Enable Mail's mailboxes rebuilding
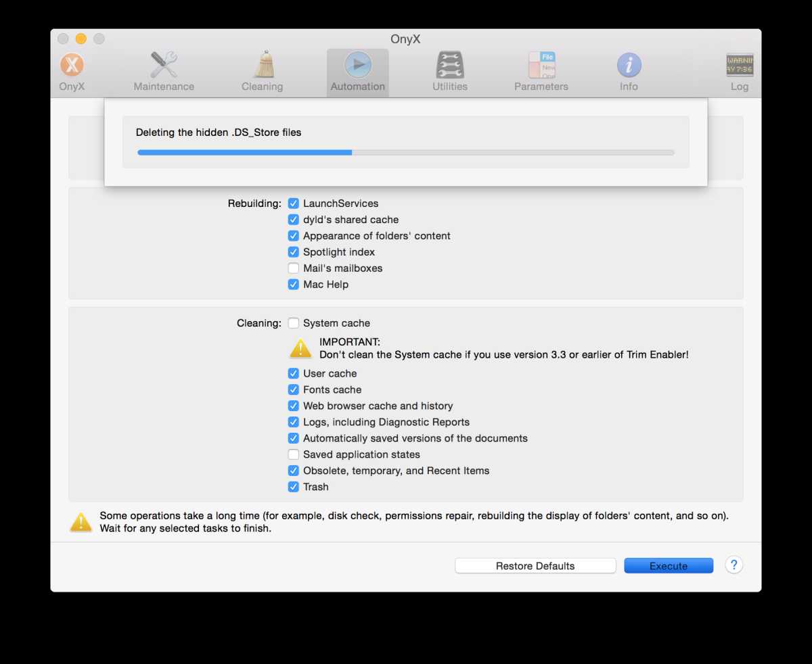The height and width of the screenshot is (664, 812). (x=293, y=268)
